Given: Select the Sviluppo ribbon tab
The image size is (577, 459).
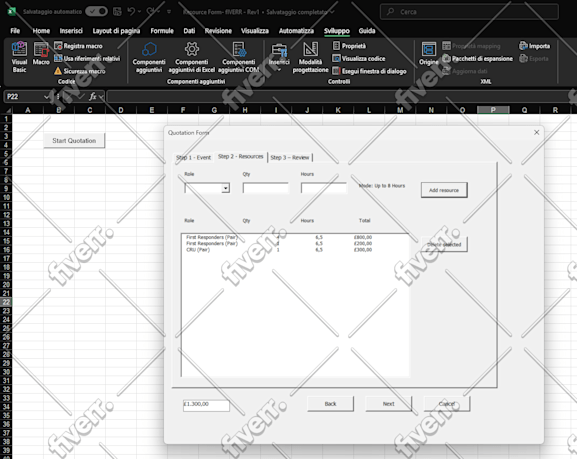Looking at the screenshot, I should [336, 31].
